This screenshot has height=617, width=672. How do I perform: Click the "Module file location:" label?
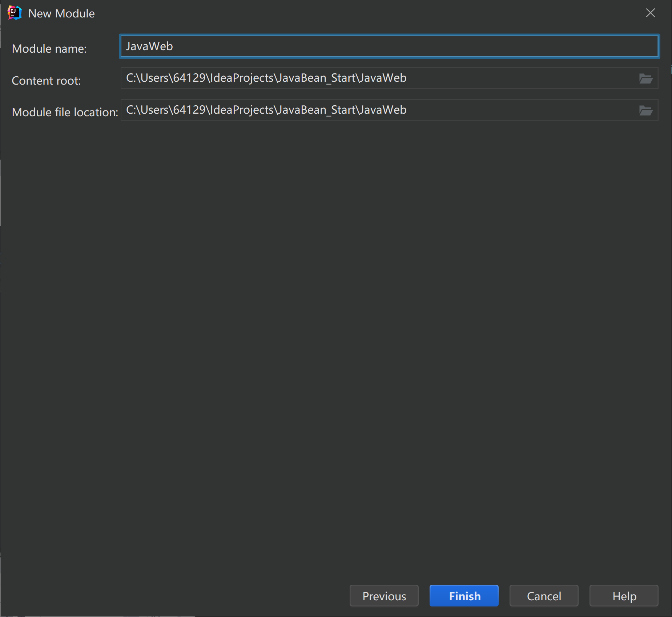pyautogui.click(x=65, y=112)
